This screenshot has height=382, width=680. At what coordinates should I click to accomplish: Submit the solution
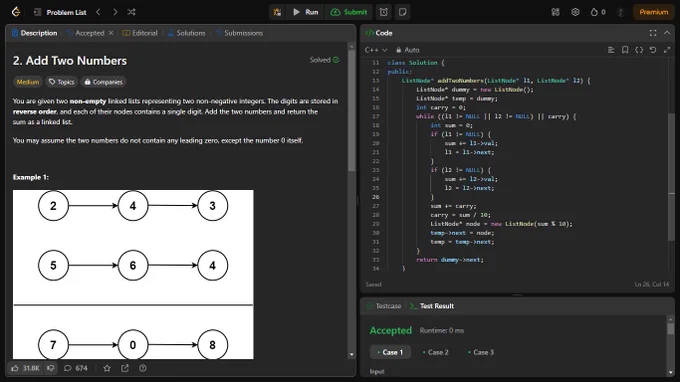coord(349,12)
